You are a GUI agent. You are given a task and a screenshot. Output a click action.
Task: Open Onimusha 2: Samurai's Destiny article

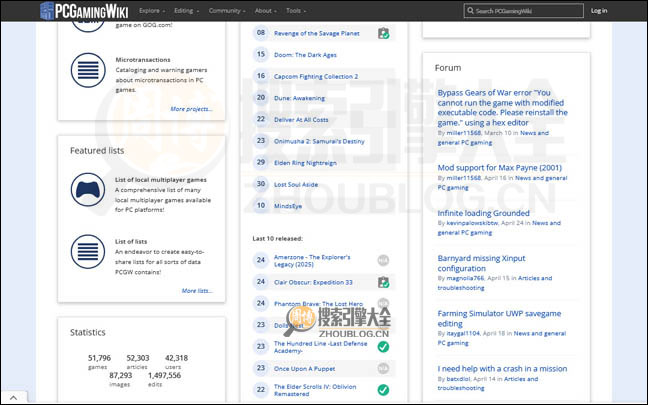click(319, 141)
